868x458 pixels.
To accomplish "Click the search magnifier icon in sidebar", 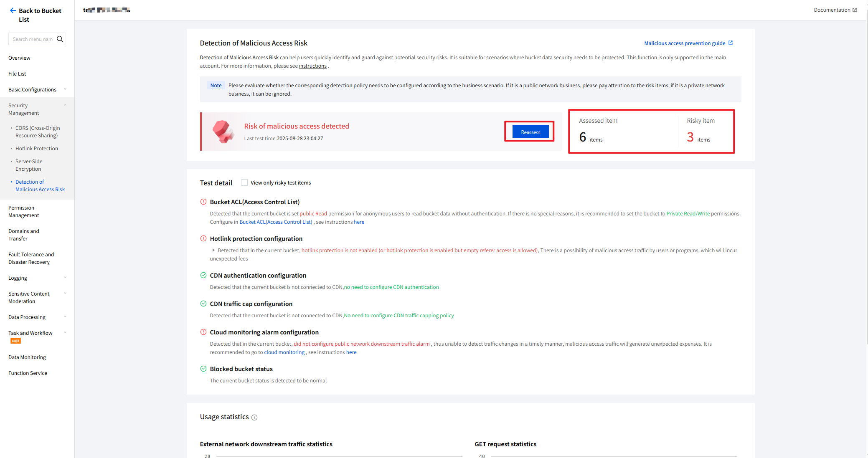I will [60, 39].
